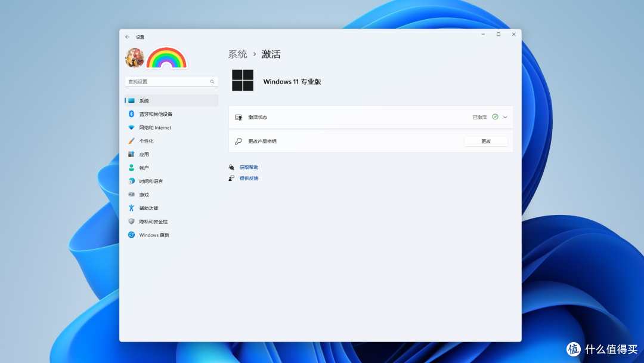644x363 pixels.
Task: Open 网络和 Internet settings
Action: click(x=172, y=127)
